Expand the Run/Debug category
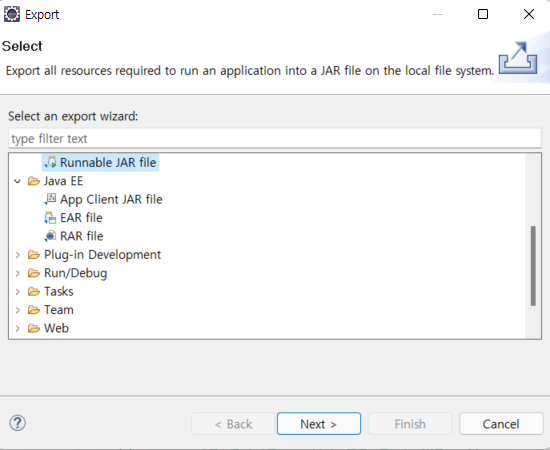Image resolution: width=550 pixels, height=450 pixels. pyautogui.click(x=17, y=273)
